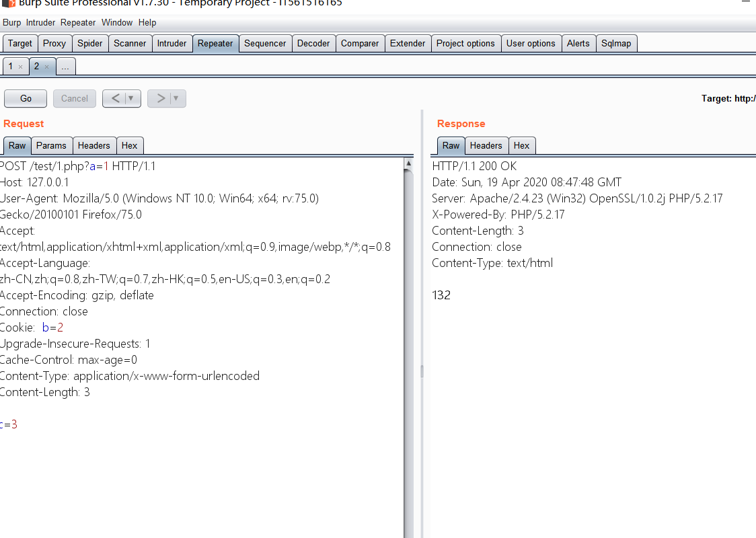Close Repeater tab 2 with its x
Viewport: 756px width, 538px height.
tap(47, 67)
